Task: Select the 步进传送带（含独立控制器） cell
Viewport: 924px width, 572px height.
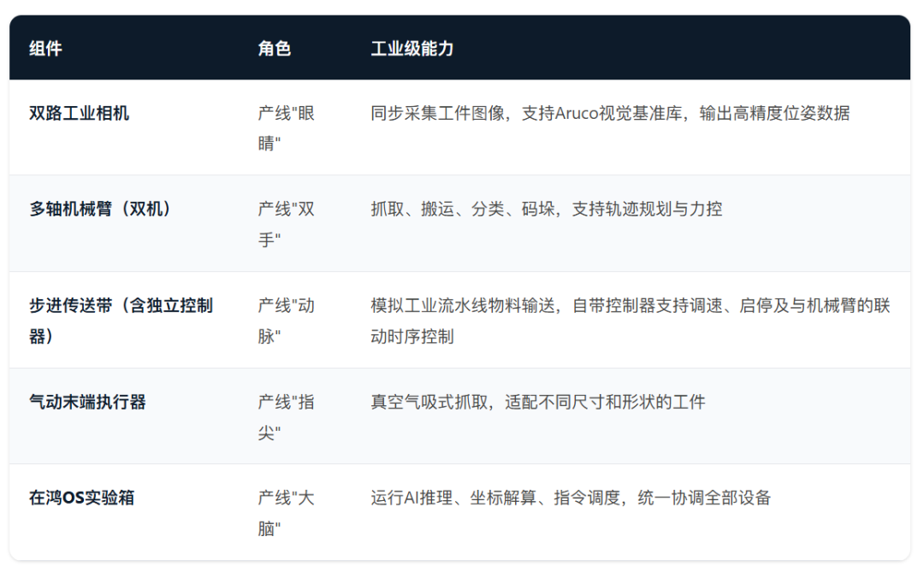Action: click(x=121, y=321)
